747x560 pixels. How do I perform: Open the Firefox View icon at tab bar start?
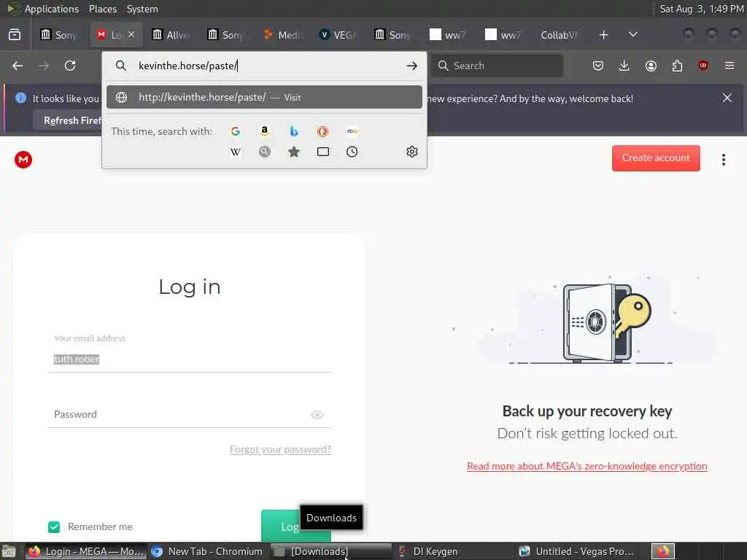(x=15, y=35)
